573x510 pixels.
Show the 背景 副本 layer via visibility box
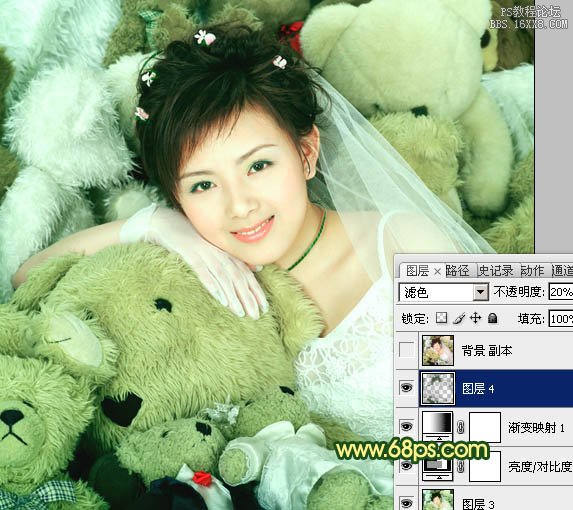[x=407, y=350]
